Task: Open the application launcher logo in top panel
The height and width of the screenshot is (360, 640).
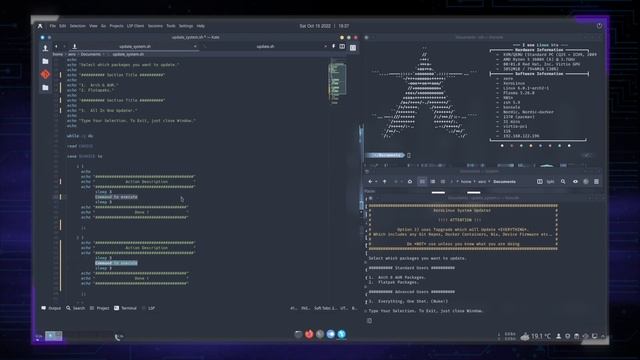Action: point(40,26)
